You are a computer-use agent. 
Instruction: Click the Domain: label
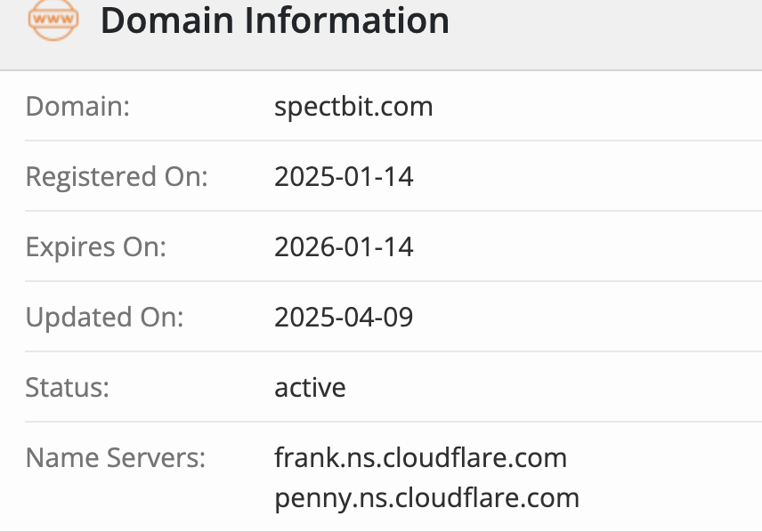(x=77, y=106)
